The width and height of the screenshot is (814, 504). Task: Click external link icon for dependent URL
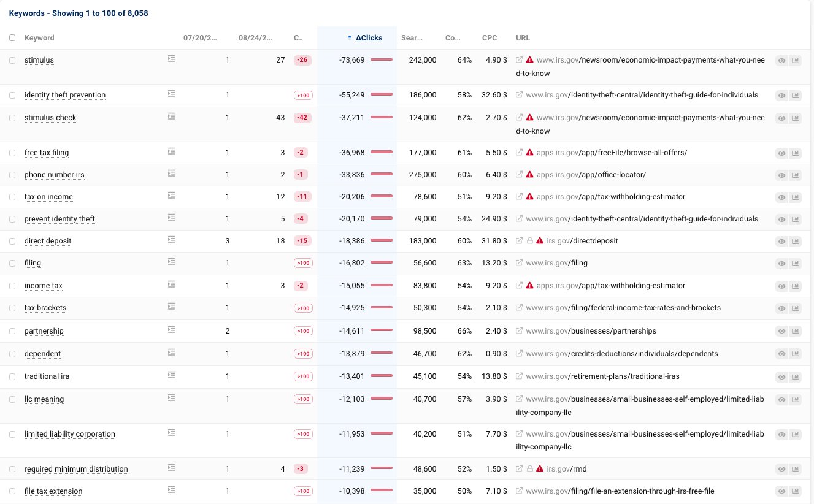520,354
